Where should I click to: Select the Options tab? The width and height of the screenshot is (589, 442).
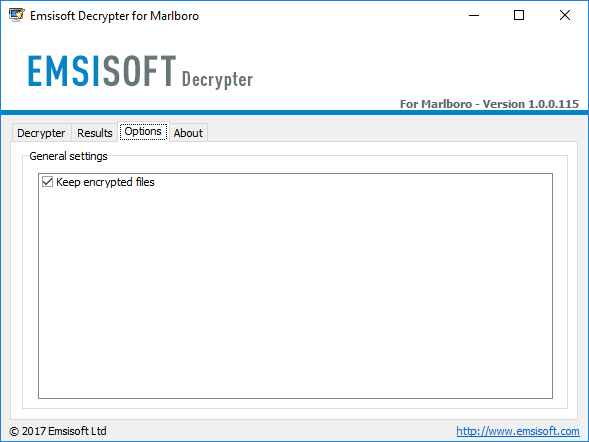point(143,131)
